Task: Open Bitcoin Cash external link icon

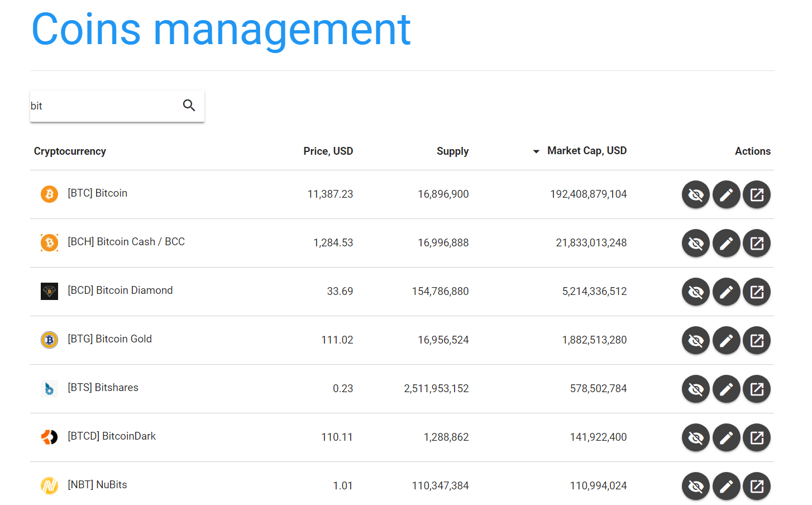Action: coord(757,243)
